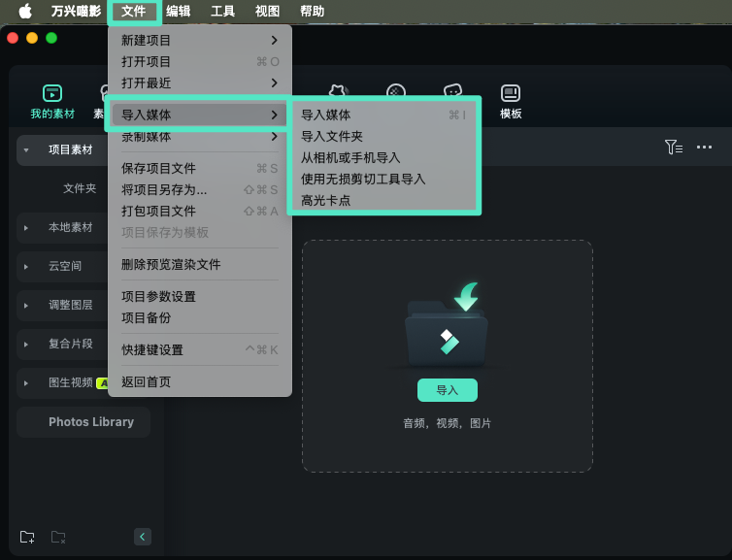This screenshot has height=560, width=732.
Task: Click the sticker face tab icon
Action: pos(452,91)
